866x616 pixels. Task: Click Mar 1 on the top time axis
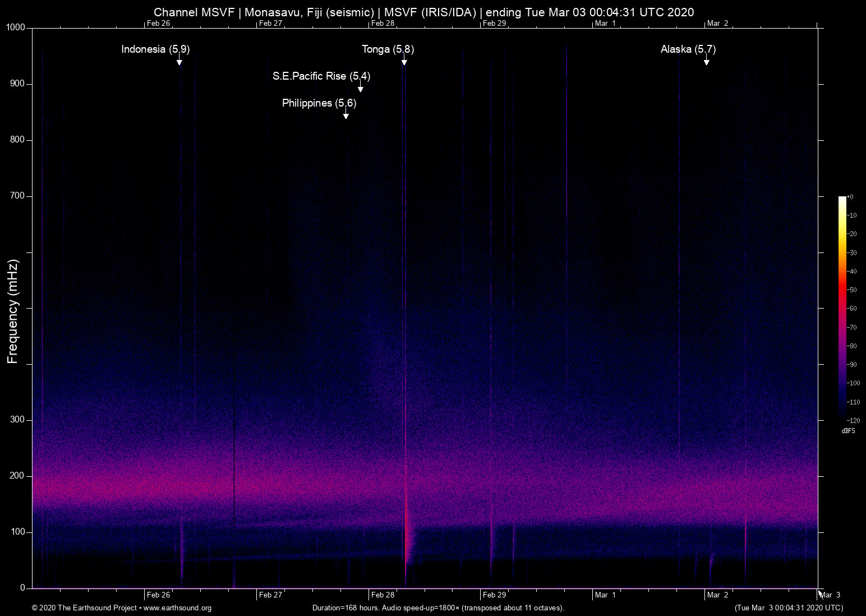606,24
